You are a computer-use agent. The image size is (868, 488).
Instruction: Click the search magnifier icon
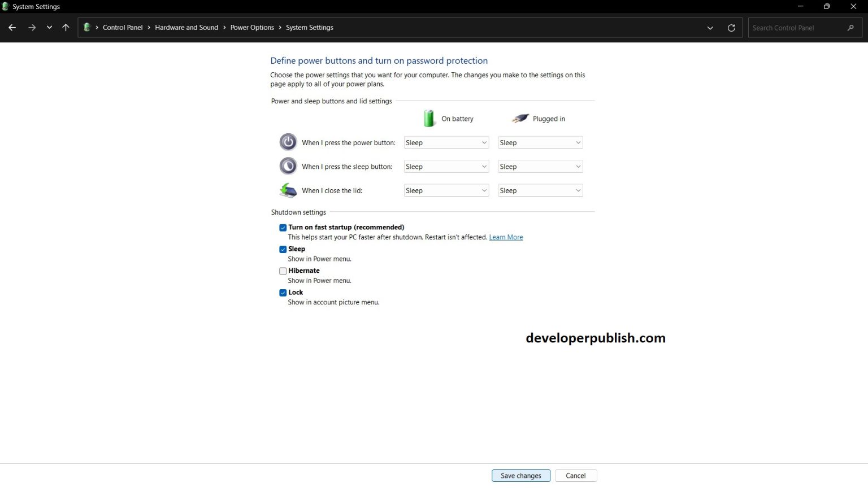tap(851, 27)
